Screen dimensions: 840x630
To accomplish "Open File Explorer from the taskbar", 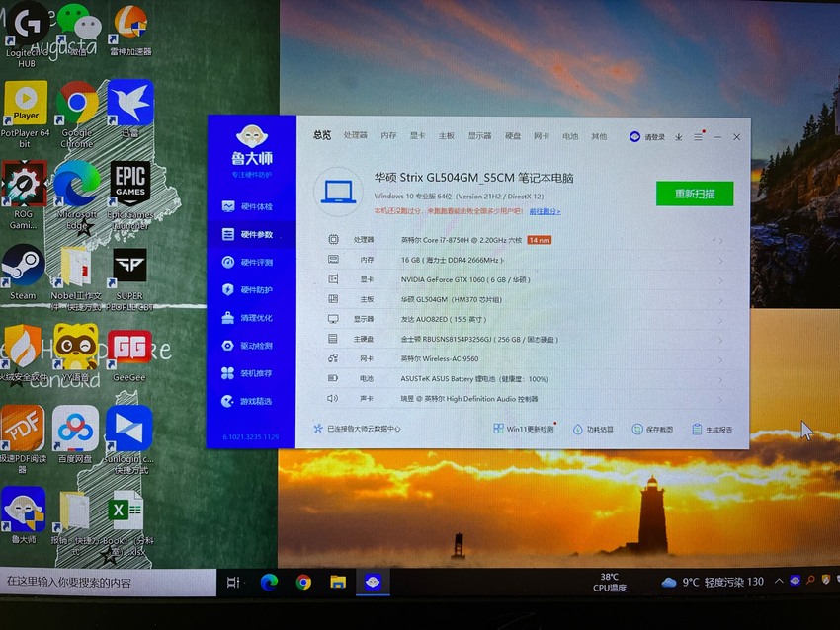I will pos(338,582).
